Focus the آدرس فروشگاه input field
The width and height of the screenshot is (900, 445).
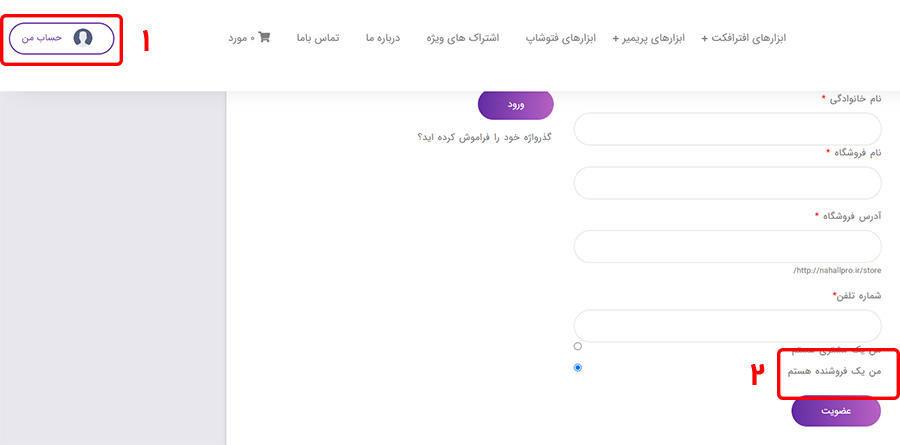(x=727, y=247)
